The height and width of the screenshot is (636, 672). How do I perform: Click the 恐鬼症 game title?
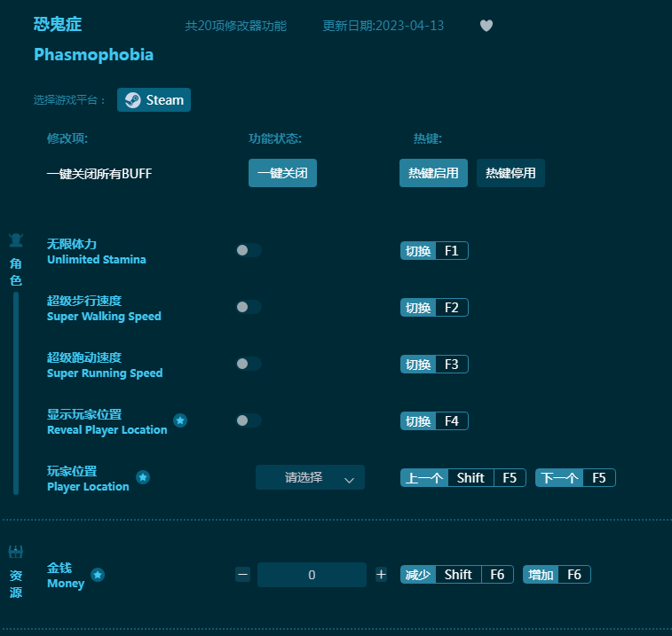[58, 24]
